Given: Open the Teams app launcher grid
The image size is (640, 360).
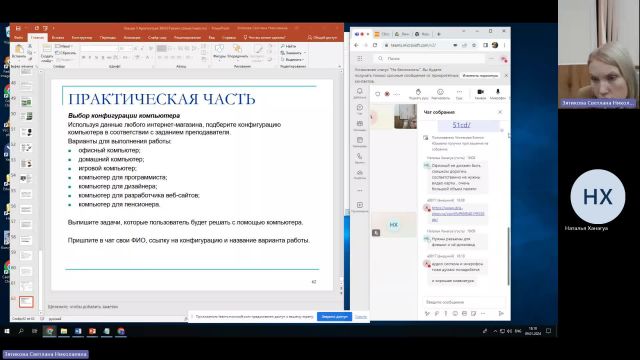Looking at the screenshot, I should point(360,58).
